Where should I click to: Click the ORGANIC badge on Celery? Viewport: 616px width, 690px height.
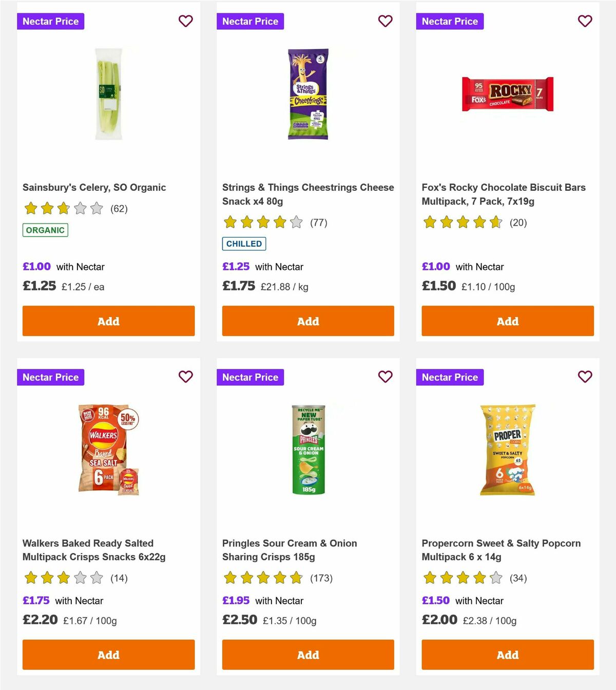point(45,230)
